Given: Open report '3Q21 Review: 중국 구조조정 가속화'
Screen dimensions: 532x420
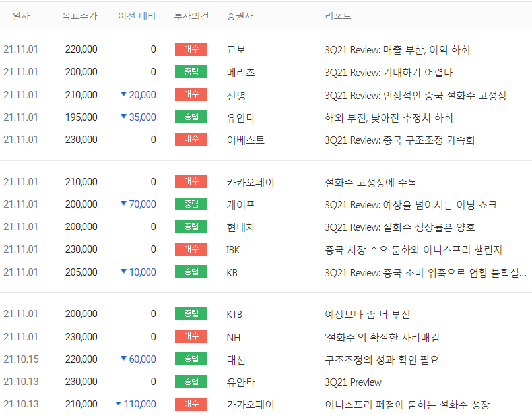Looking at the screenshot, I should pos(400,140).
